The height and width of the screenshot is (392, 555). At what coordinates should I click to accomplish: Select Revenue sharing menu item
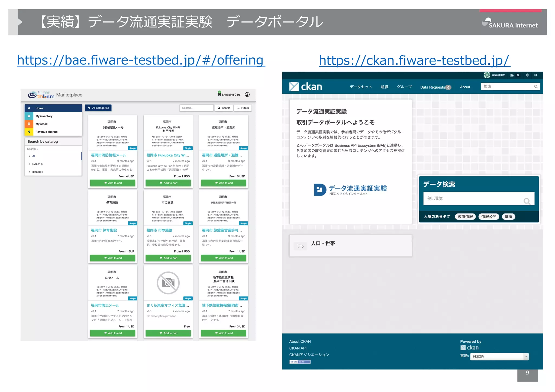[x=53, y=132]
